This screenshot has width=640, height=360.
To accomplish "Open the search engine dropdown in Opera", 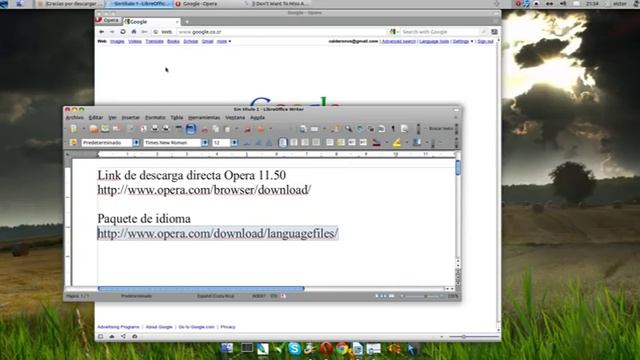I will pos(394,32).
